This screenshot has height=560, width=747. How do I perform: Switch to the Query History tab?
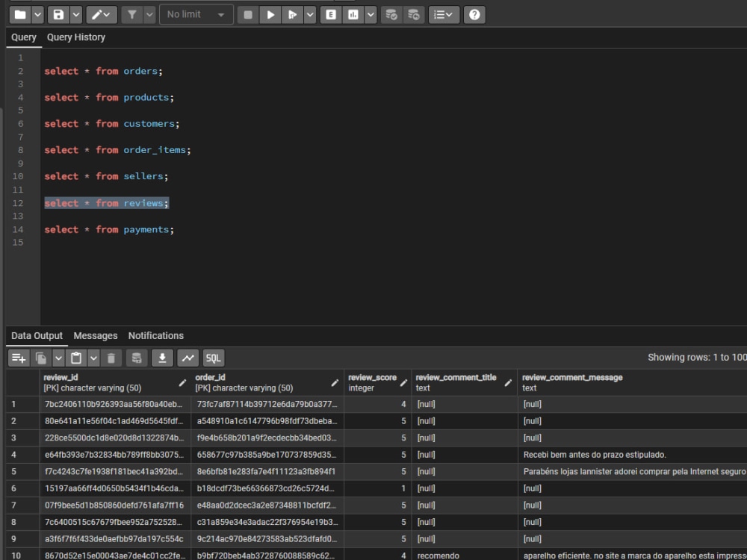click(x=76, y=37)
